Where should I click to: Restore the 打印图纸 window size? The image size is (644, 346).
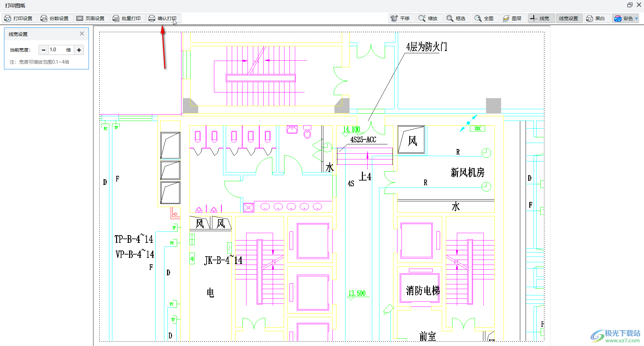[630, 5]
